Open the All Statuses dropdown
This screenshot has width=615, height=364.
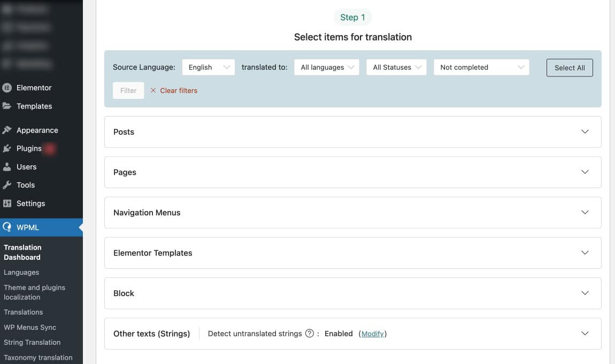396,67
